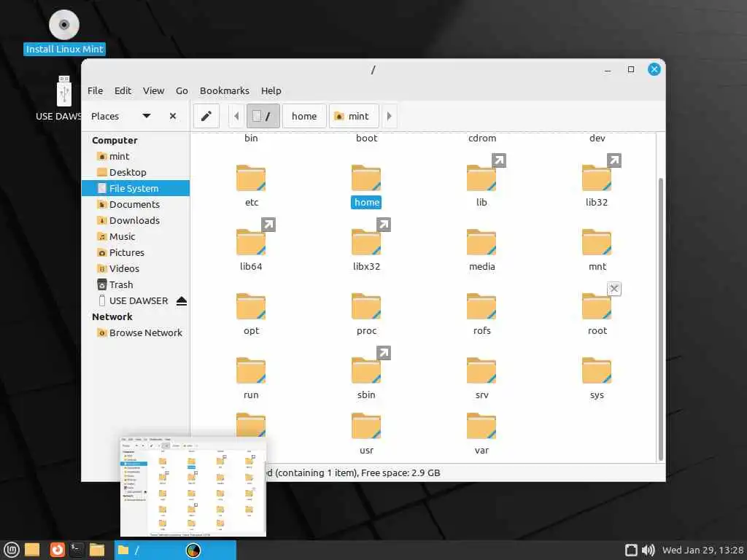
Task: Toggle the location entry pencil button
Action: coord(206,116)
